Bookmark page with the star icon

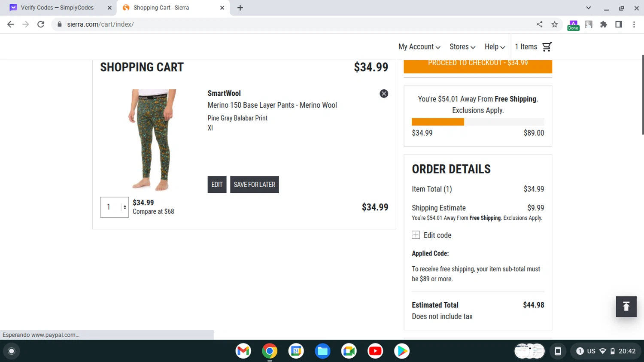coord(555,24)
